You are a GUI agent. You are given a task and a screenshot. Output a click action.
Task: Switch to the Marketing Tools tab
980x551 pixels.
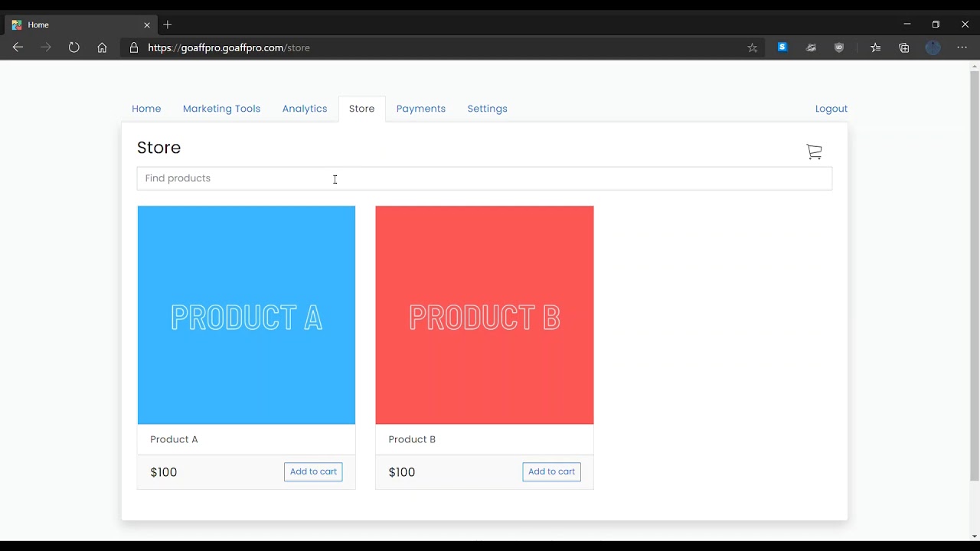pyautogui.click(x=221, y=109)
